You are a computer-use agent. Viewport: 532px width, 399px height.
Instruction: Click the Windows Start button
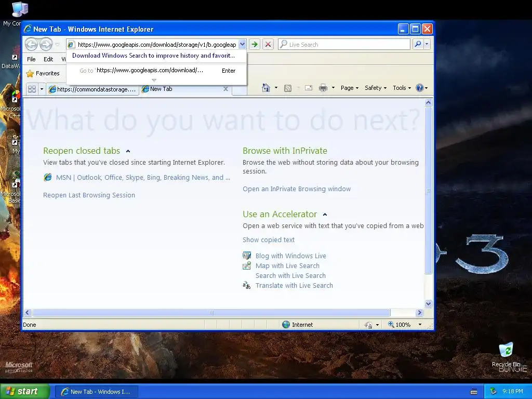coord(25,391)
